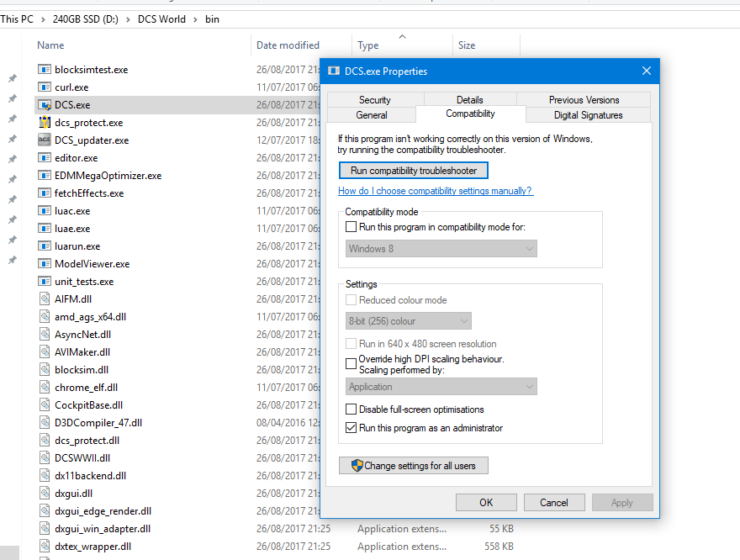Image resolution: width=740 pixels, height=560 pixels.
Task: Click the EDMMegaOptimizer.exe file icon
Action: (45, 176)
